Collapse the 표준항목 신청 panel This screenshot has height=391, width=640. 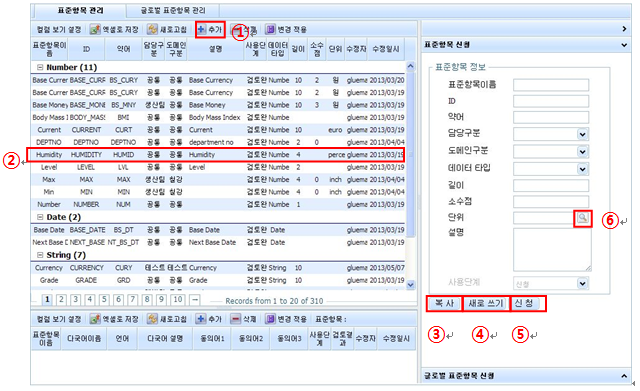pyautogui.click(x=624, y=45)
